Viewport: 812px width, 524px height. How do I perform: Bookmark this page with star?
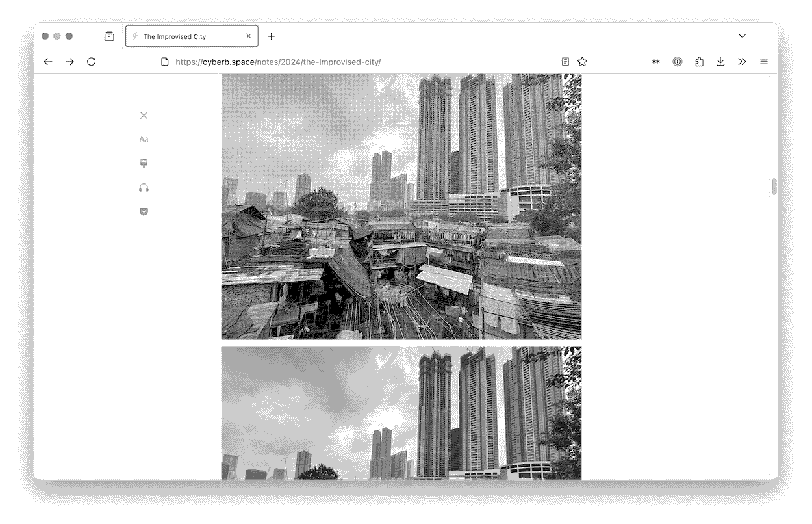[x=583, y=62]
